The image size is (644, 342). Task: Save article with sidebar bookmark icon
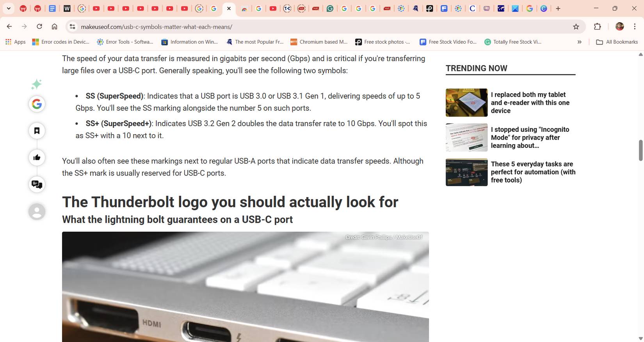(x=37, y=131)
